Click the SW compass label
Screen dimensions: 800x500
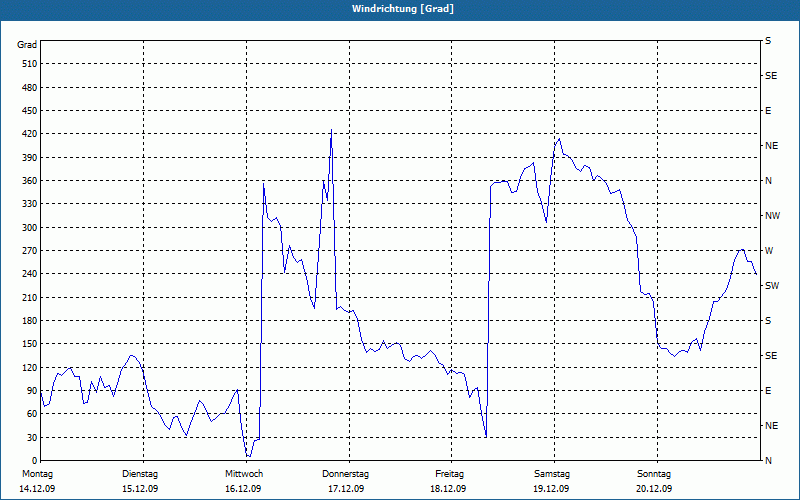coord(772,286)
